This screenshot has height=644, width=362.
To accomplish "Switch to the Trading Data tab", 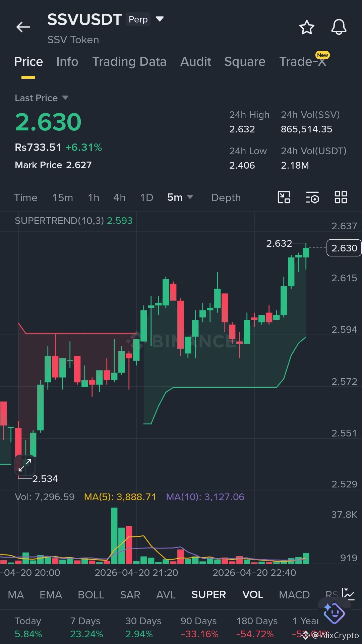I will pos(129,62).
